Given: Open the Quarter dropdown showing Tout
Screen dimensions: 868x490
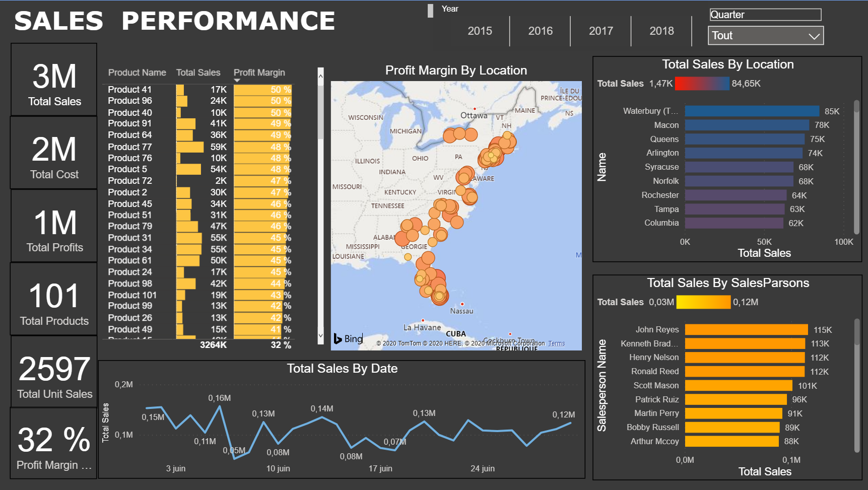Looking at the screenshot, I should pos(765,35).
